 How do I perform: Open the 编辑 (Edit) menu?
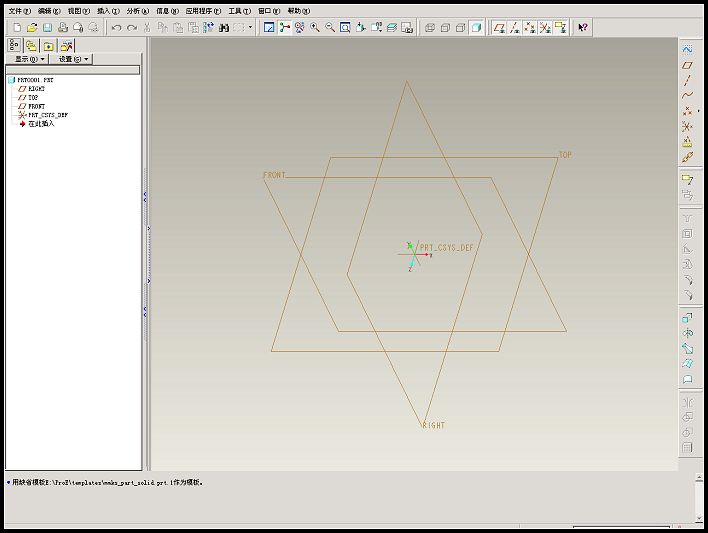(49, 11)
